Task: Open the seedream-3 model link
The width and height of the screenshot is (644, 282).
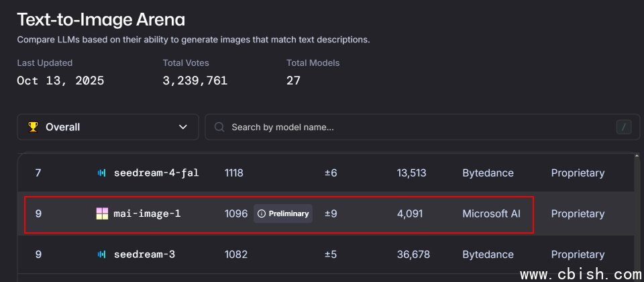Action: point(142,255)
